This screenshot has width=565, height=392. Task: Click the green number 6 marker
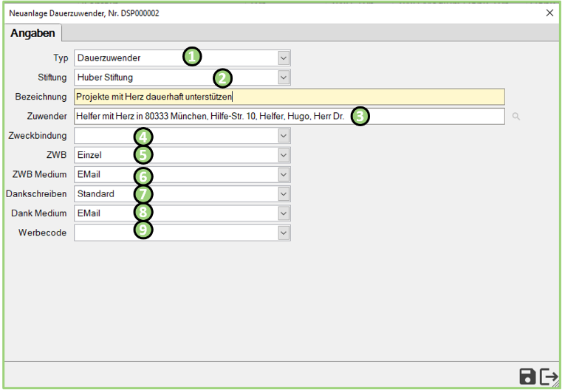click(143, 176)
